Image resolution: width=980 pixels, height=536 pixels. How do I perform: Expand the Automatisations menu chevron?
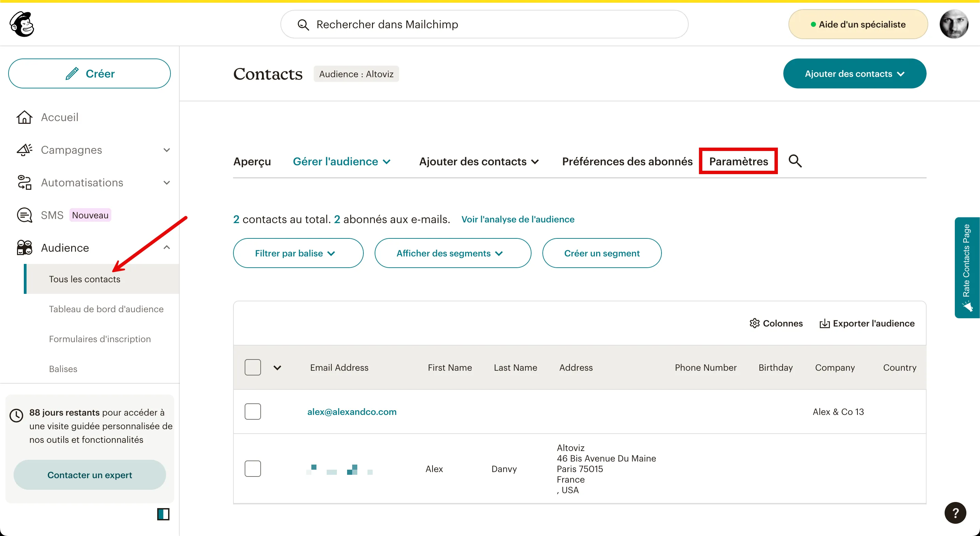(167, 183)
